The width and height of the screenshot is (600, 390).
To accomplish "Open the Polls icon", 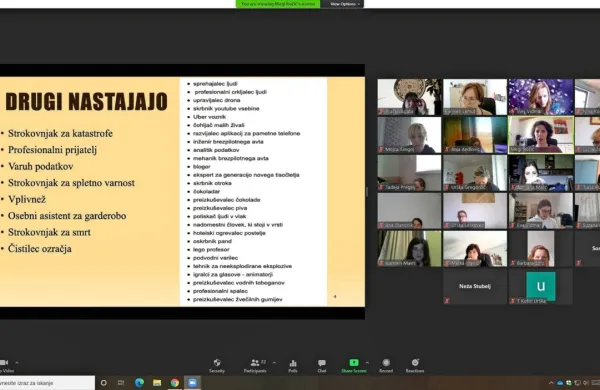I will (293, 363).
